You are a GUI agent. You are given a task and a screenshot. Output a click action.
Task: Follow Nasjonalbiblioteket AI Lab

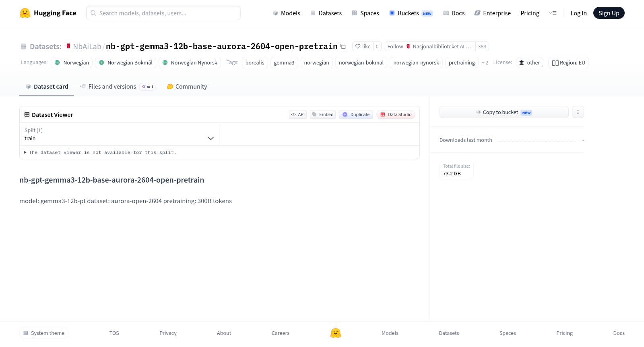(x=430, y=46)
